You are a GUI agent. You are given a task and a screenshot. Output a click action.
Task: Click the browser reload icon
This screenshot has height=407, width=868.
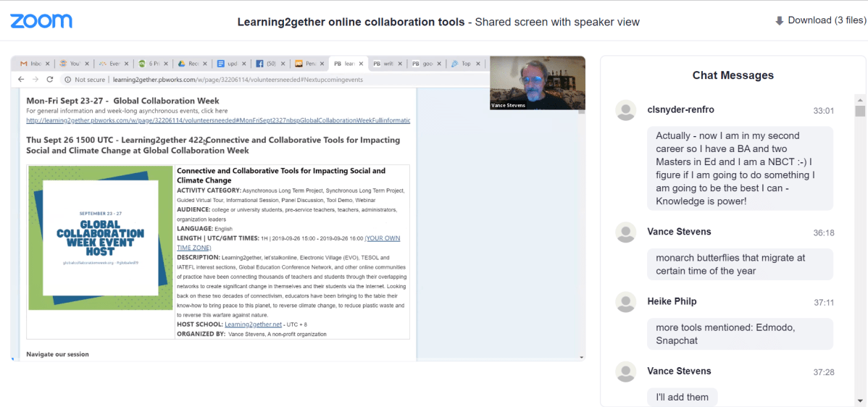tap(50, 80)
